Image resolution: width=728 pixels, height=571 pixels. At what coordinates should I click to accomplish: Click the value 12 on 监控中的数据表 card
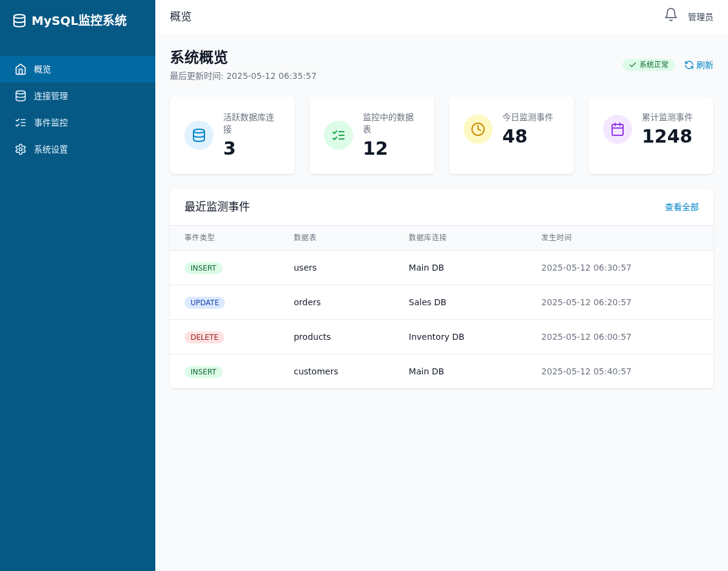pos(376,149)
